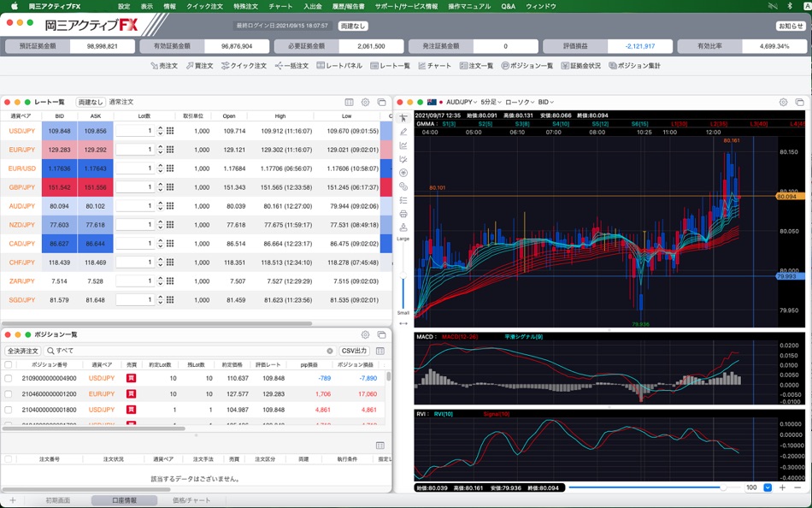This screenshot has height=508, width=812.
Task: Zoom in chart with the plus icon
Action: coord(782,487)
